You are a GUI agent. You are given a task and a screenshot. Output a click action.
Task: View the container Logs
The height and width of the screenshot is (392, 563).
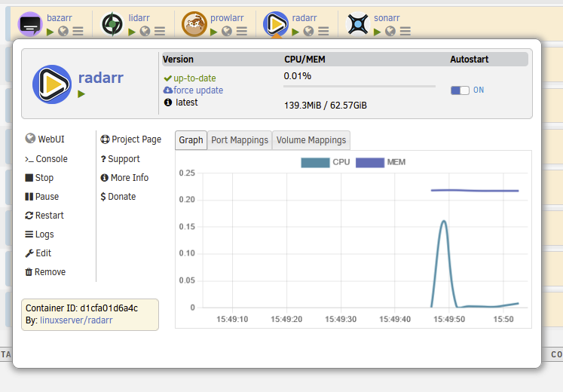tap(39, 234)
